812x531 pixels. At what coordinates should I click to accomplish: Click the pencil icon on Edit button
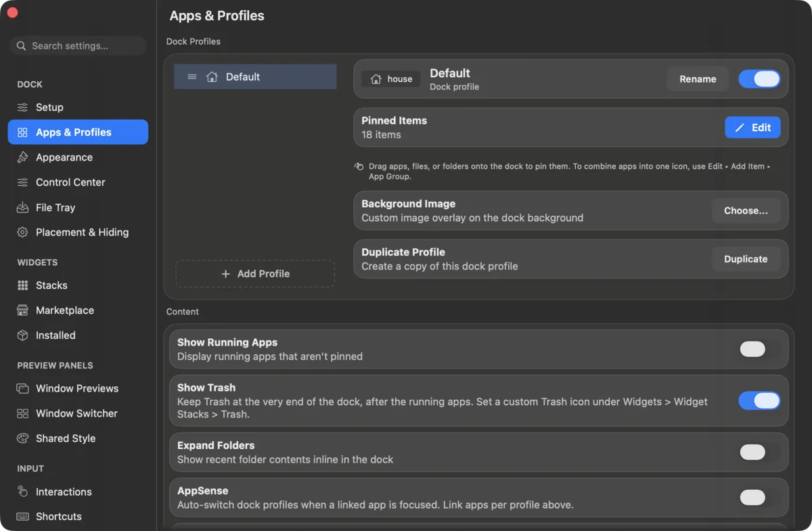tap(740, 128)
